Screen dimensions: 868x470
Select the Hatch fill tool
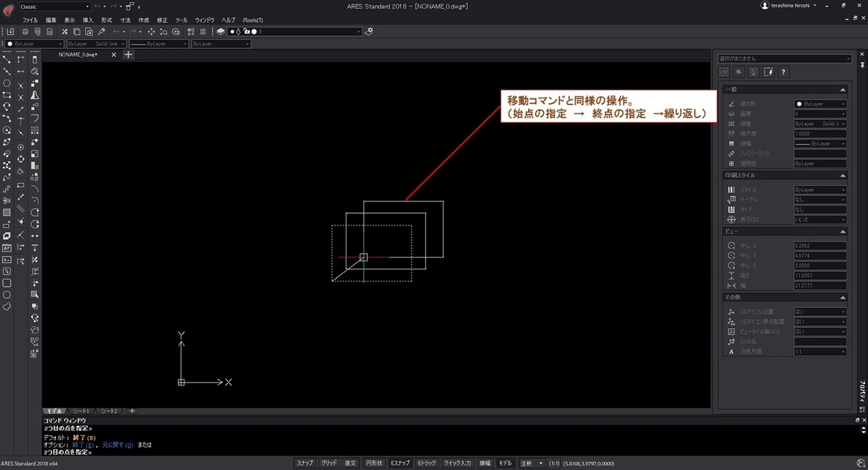[x=7, y=212]
